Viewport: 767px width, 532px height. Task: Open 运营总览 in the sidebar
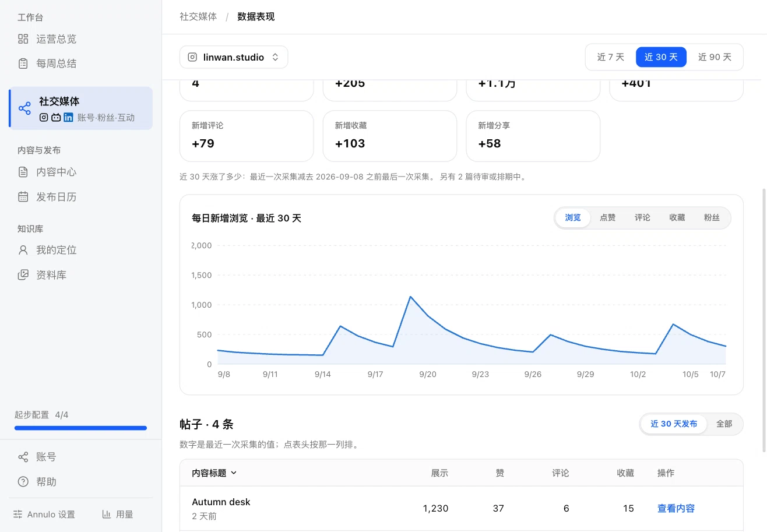pyautogui.click(x=81, y=39)
